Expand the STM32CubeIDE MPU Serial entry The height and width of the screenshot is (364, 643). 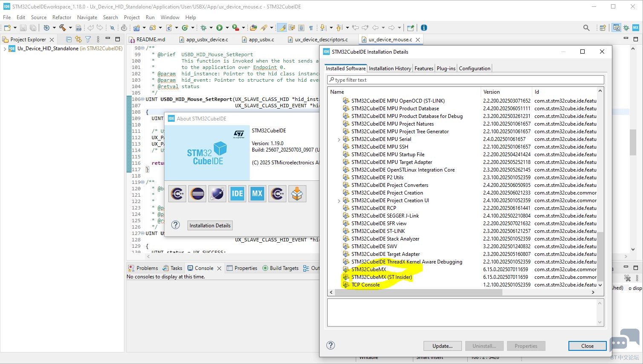pyautogui.click(x=339, y=139)
